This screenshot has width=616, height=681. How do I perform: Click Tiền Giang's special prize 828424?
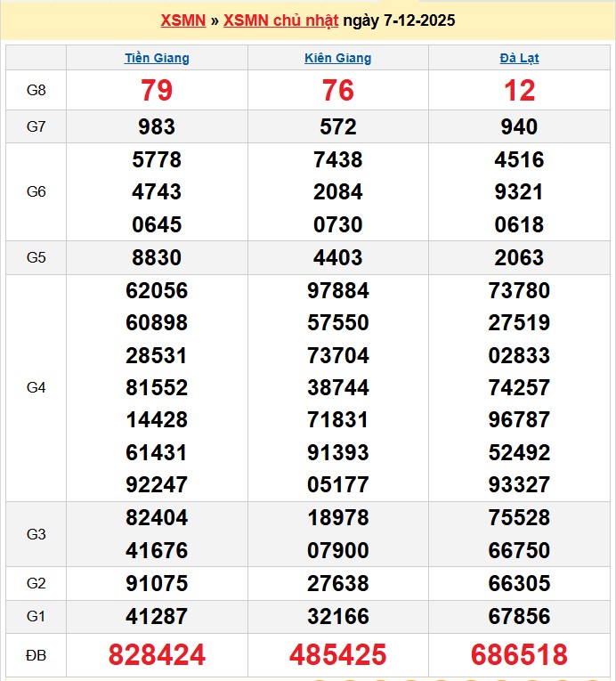[157, 655]
